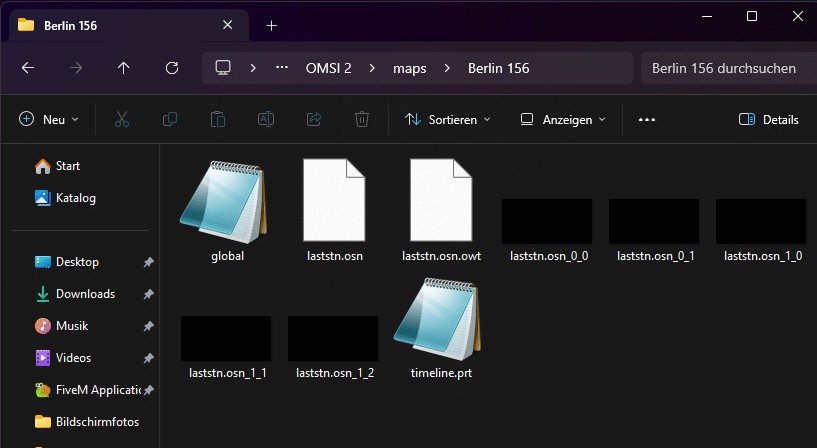Navigate back with the left arrow
The height and width of the screenshot is (448, 817).
[28, 68]
